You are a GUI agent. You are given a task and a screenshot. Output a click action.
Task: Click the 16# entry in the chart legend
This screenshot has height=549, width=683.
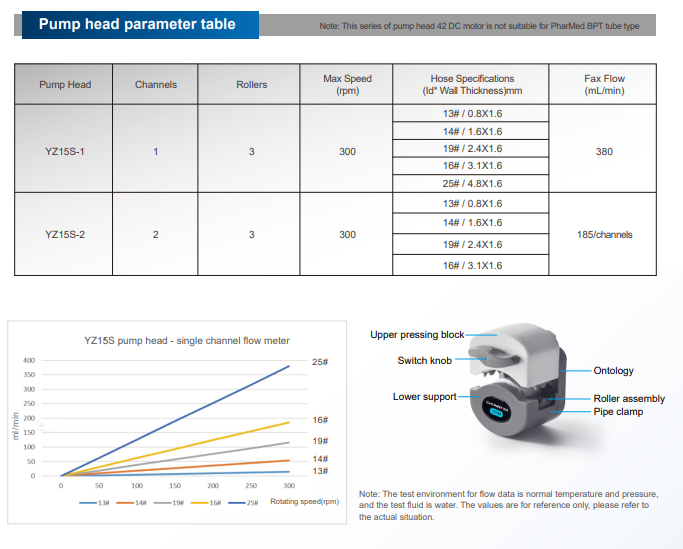pos(206,503)
